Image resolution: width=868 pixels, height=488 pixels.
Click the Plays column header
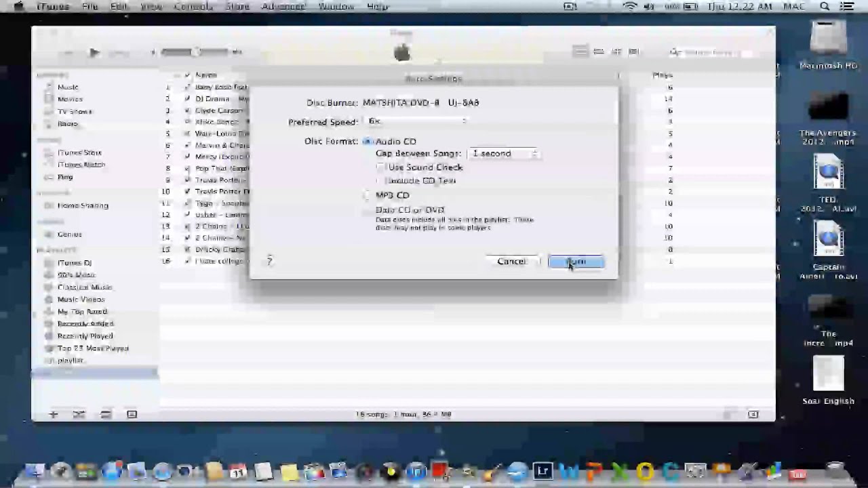coord(663,75)
